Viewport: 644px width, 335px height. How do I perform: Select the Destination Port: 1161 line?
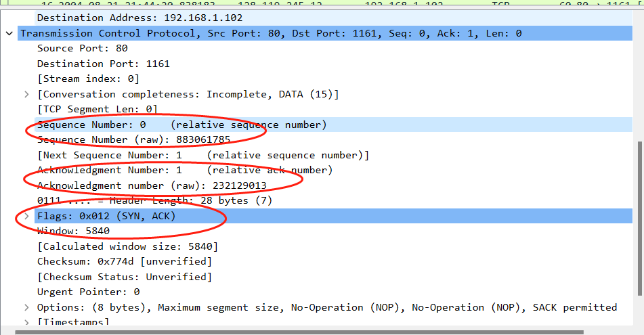(x=103, y=64)
